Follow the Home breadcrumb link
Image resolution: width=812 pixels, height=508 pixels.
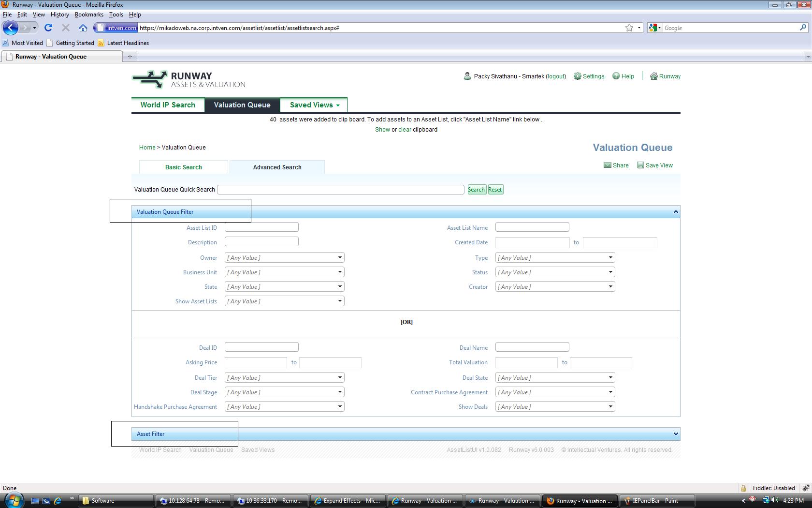click(x=147, y=148)
